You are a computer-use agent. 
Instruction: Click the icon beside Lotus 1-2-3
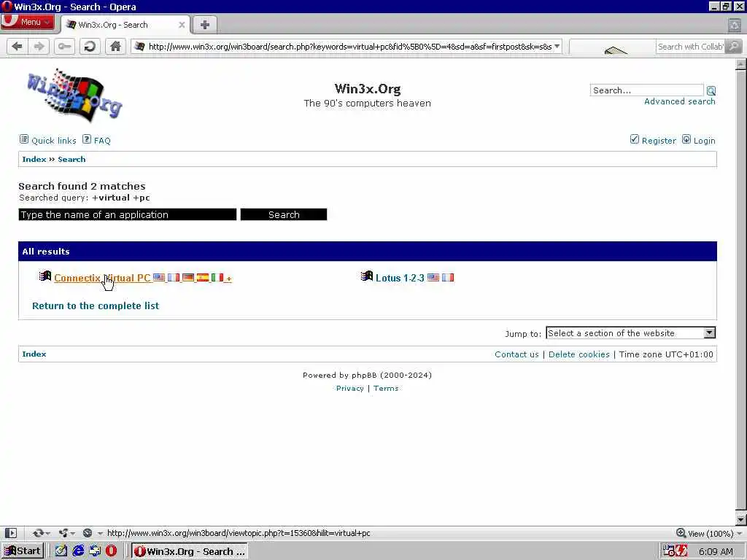coord(367,276)
